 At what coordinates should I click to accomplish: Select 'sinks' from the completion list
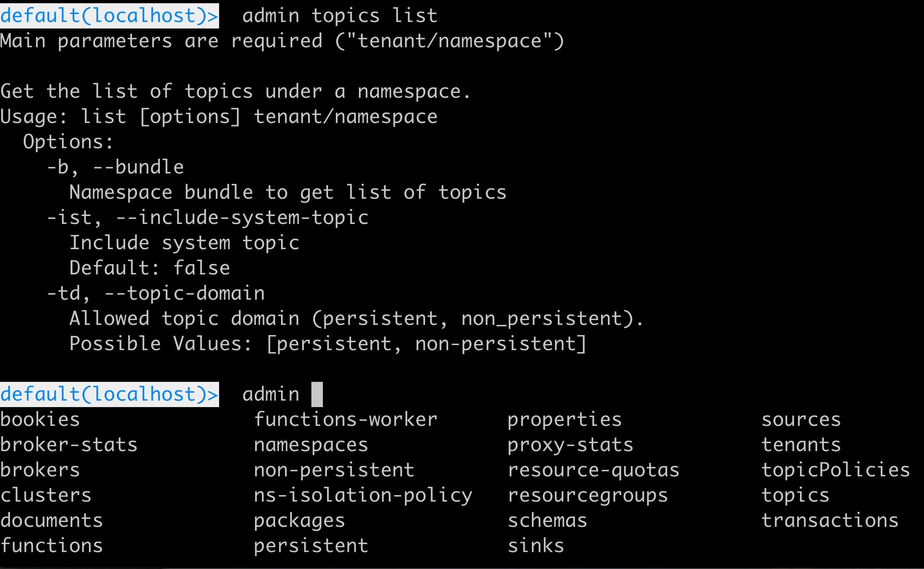coord(536,546)
